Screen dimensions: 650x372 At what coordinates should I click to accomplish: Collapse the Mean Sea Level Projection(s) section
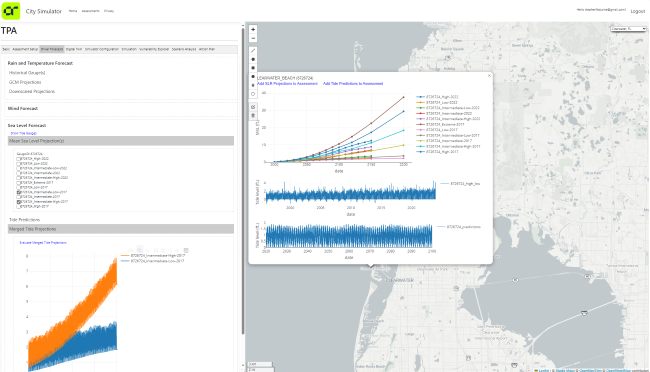[x=121, y=141]
